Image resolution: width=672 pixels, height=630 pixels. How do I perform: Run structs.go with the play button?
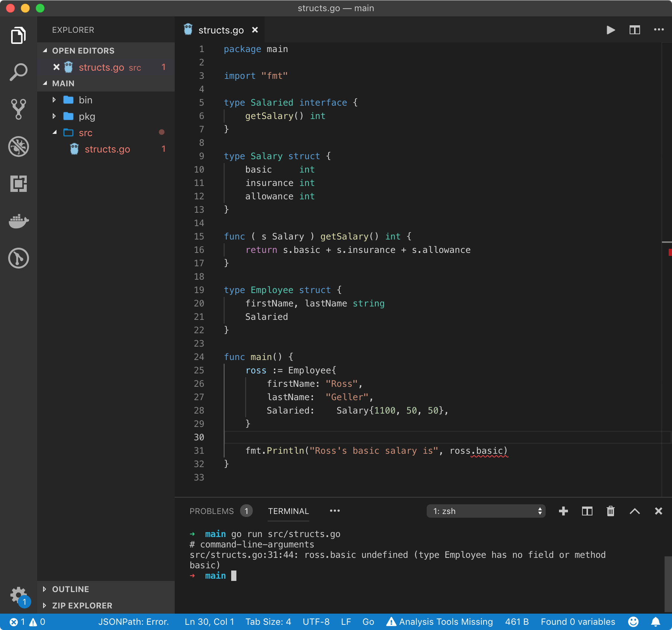(x=610, y=30)
